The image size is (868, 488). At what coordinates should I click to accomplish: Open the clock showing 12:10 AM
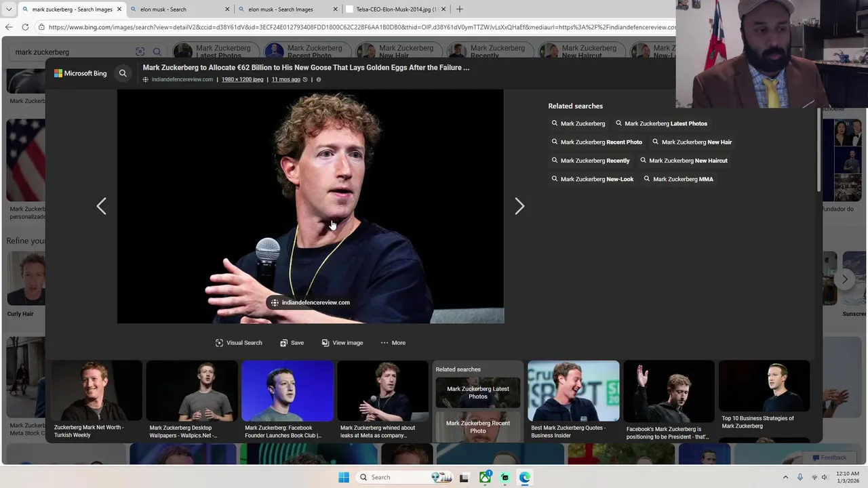848,477
